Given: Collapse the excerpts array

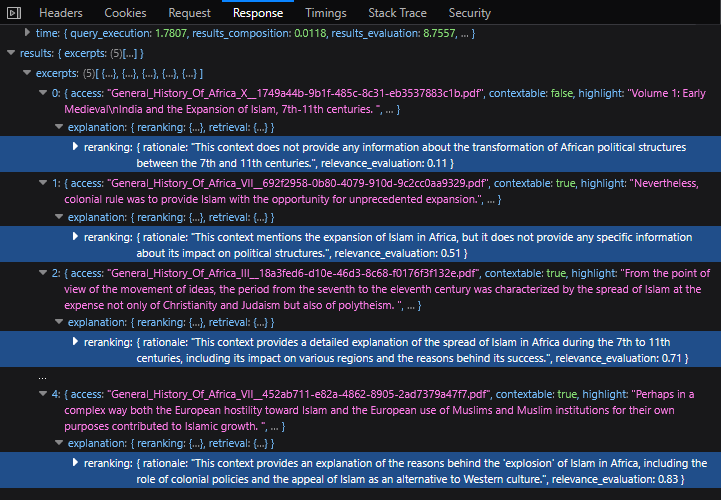Looking at the screenshot, I should [27, 73].
